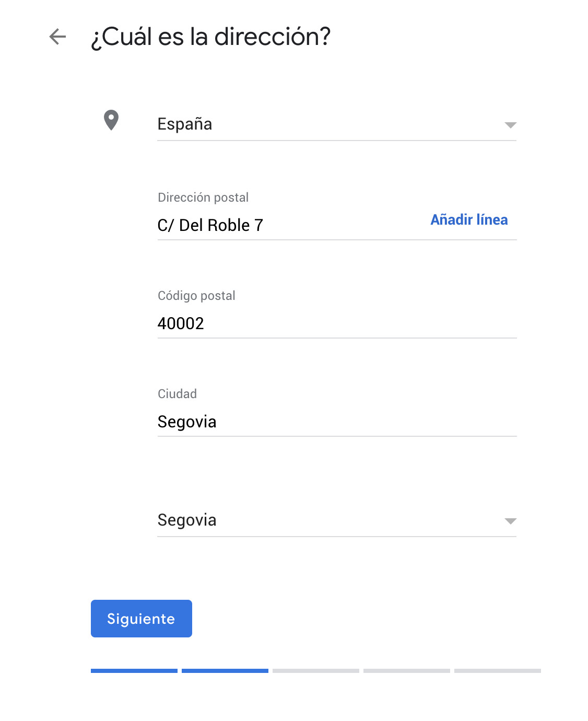588x721 pixels.
Task: Go back using the left arrow
Action: point(57,37)
